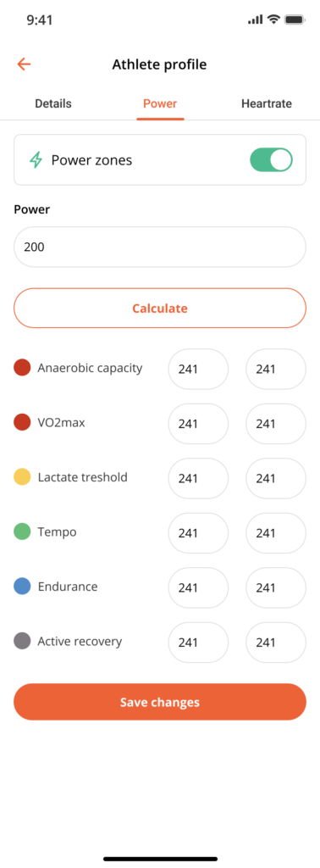320x868 pixels.
Task: Edit the second Anaerobic capacity value field
Action: [x=276, y=370]
